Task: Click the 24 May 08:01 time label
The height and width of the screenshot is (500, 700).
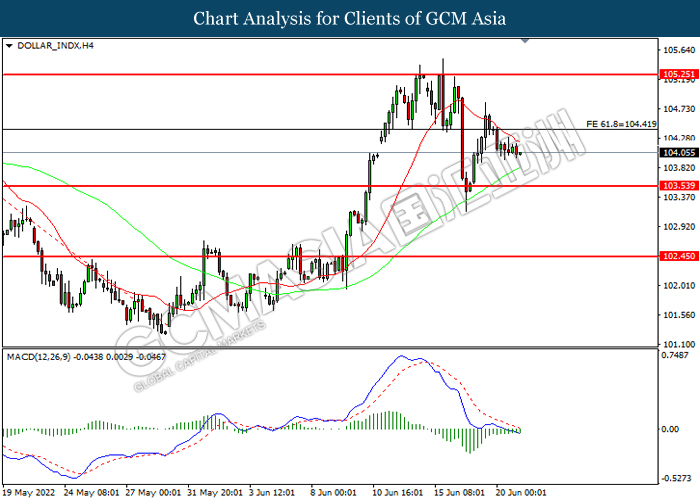Action: coord(92,492)
